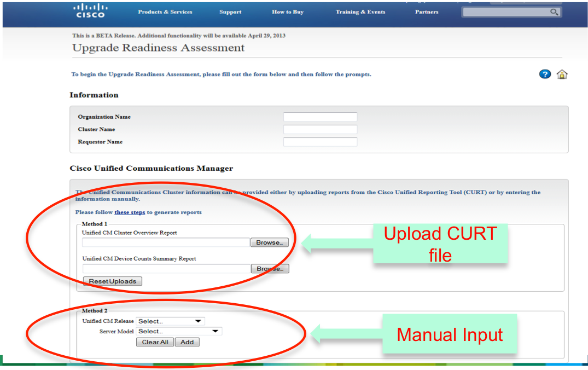Select the 'Upgrade Readiness Assessment' heading
The width and height of the screenshot is (588, 370).
tap(158, 48)
